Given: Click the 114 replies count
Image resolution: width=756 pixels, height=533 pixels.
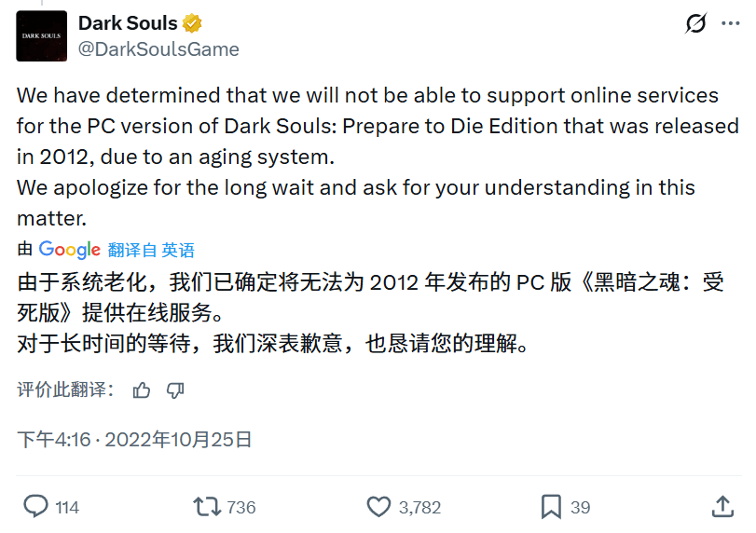Looking at the screenshot, I should coord(67,508).
